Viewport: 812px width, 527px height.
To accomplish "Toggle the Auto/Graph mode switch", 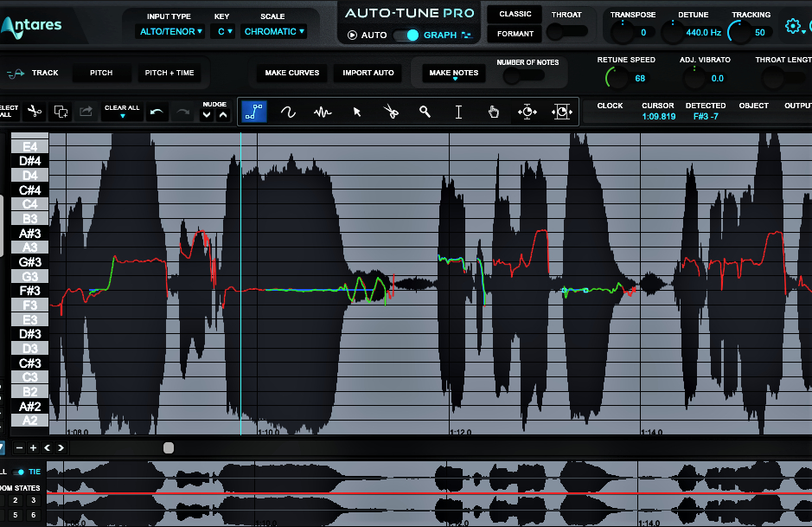I will click(405, 35).
